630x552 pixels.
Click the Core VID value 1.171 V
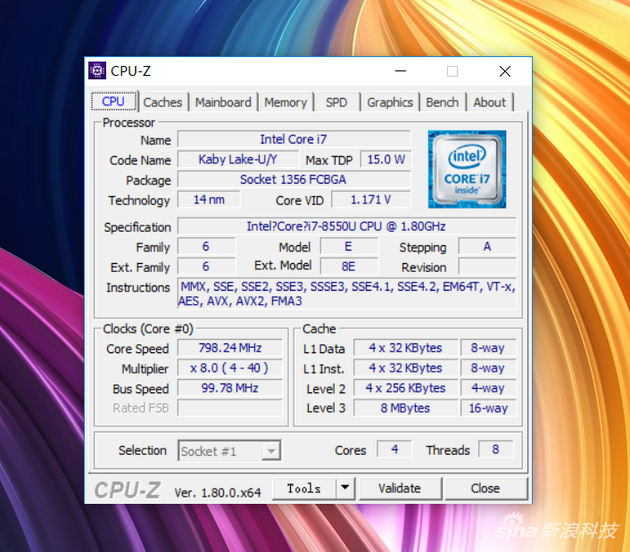point(370,199)
